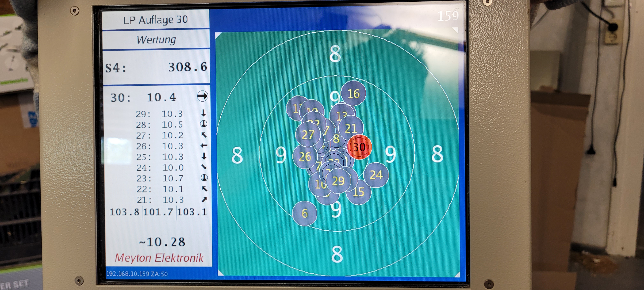The height and width of the screenshot is (290, 644).
Task: Click center-hit icon next to shot 28
Action: click(204, 124)
